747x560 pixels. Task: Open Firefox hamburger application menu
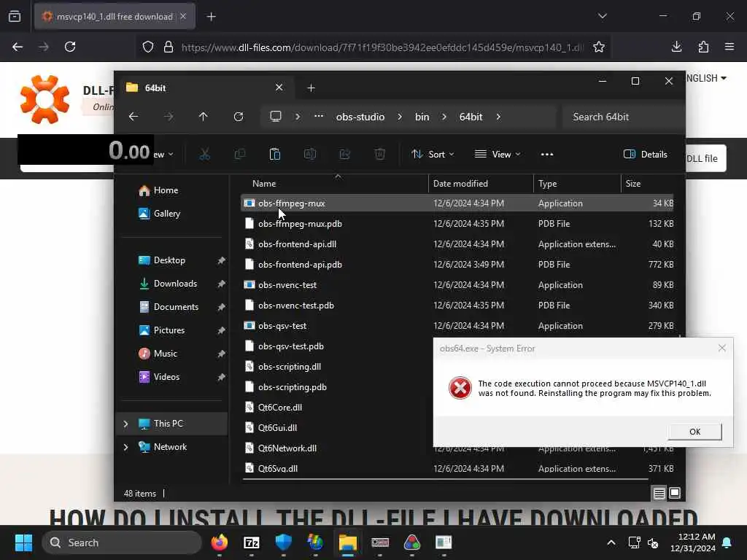point(729,47)
